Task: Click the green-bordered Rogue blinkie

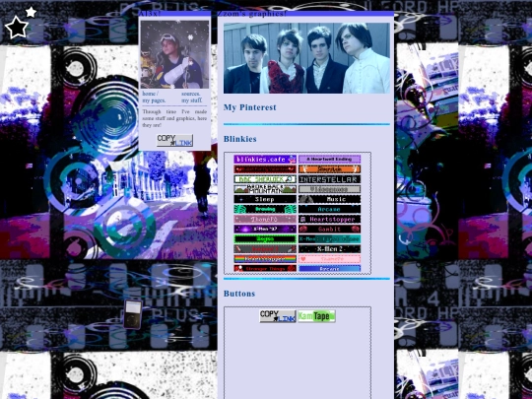Action: [265, 239]
